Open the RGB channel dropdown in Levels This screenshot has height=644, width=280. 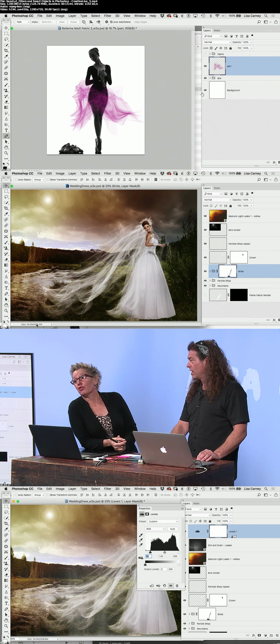point(155,529)
